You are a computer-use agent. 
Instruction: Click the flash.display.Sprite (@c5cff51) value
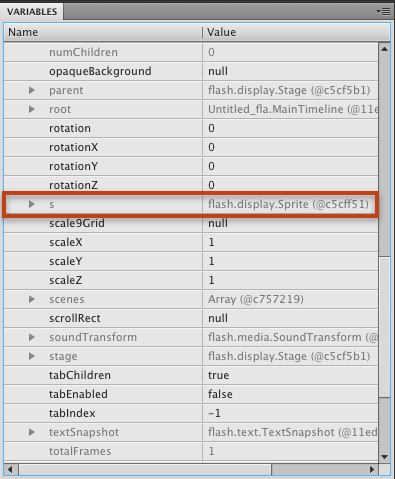(x=288, y=204)
